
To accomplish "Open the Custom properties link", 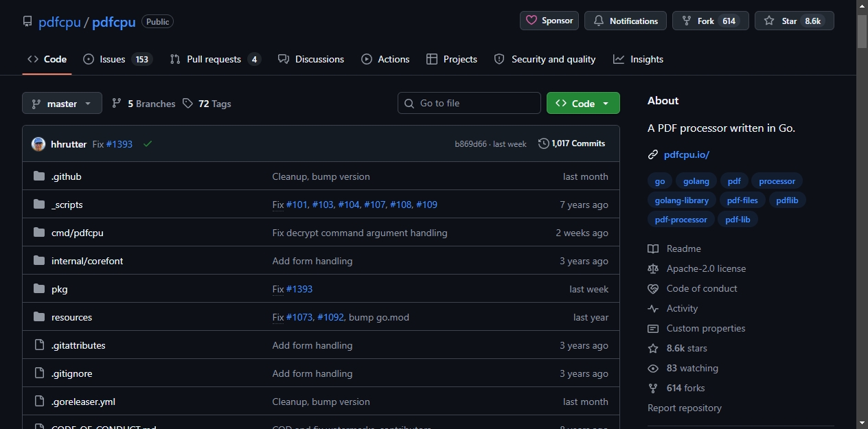I will 696,328.
